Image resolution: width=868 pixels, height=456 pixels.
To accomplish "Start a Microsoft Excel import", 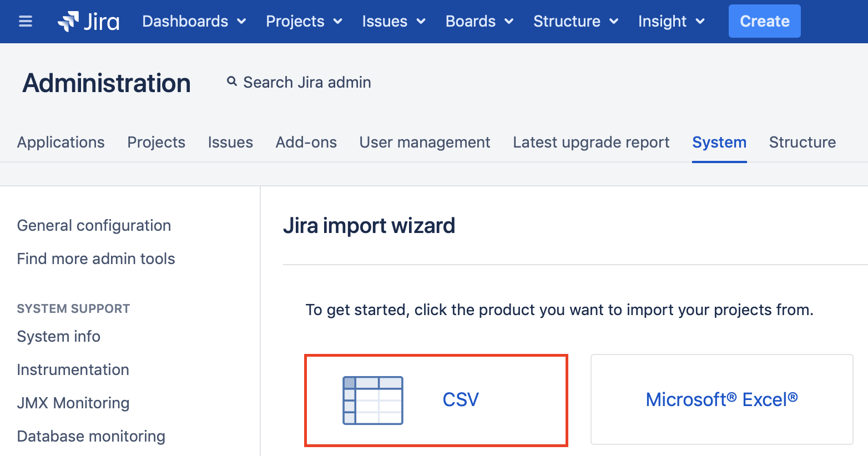I will [x=721, y=399].
